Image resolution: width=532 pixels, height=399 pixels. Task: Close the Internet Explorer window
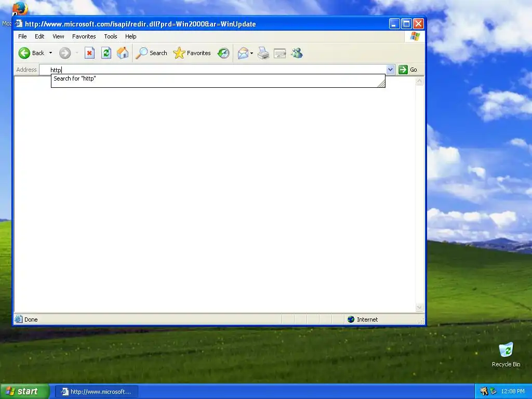(418, 24)
